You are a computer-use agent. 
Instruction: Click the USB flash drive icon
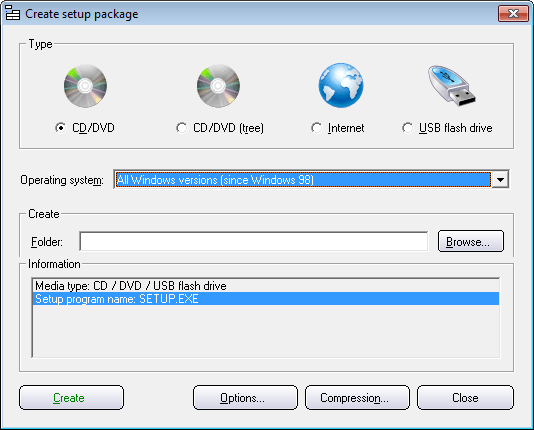coord(452,85)
